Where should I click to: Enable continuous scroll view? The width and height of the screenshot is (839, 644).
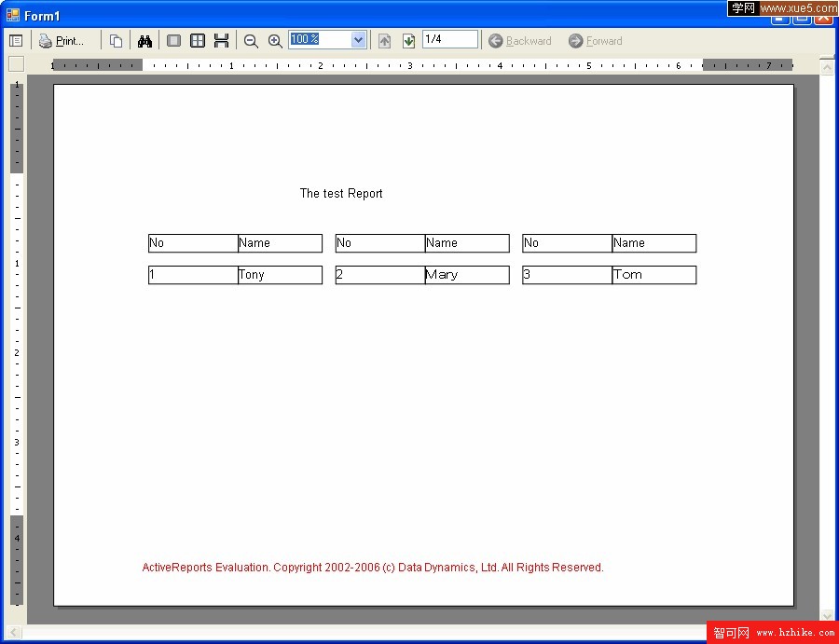coord(221,41)
